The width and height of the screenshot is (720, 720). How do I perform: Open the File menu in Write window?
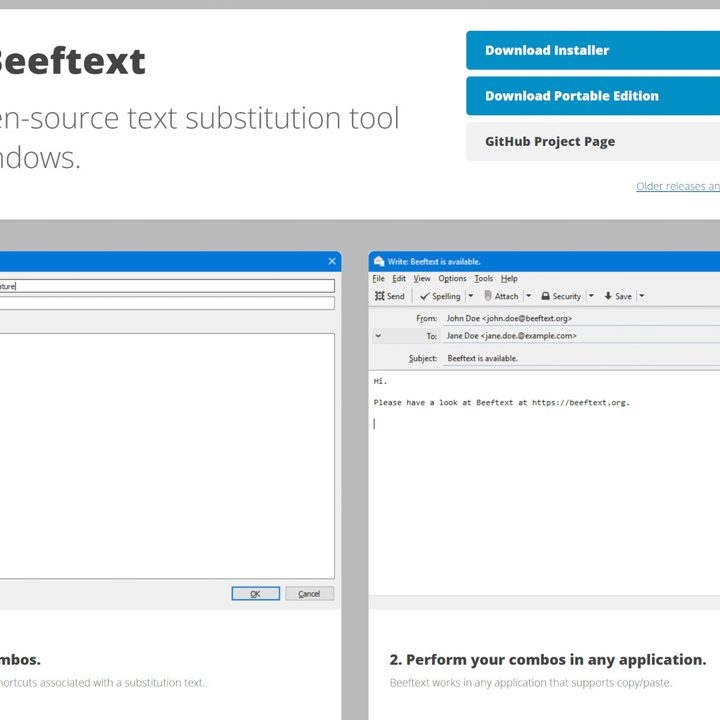pyautogui.click(x=378, y=278)
